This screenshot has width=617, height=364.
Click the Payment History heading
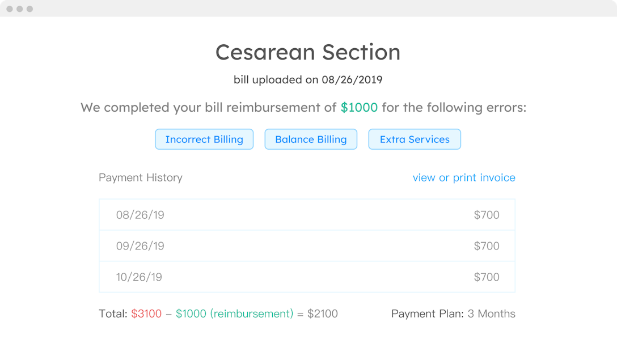click(141, 177)
